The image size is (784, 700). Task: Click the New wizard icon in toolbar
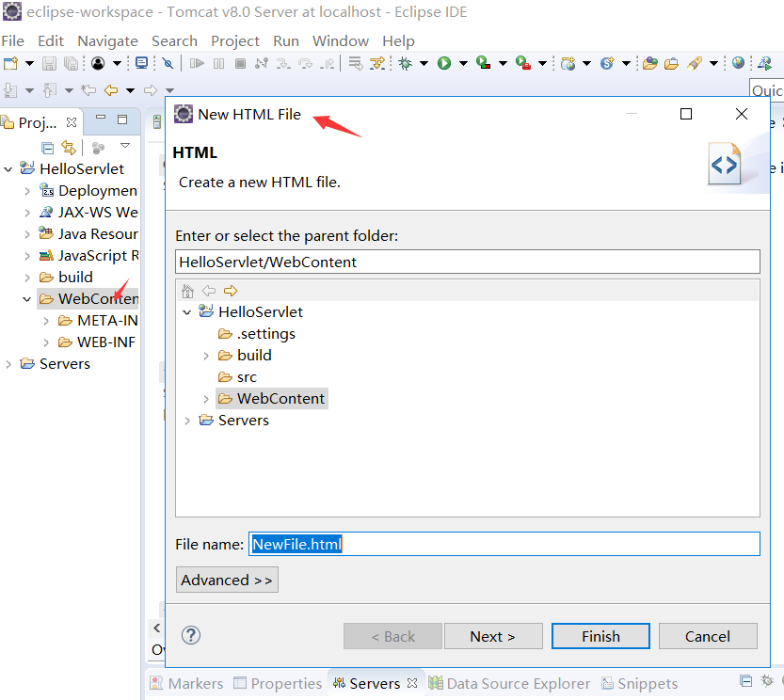pos(10,63)
